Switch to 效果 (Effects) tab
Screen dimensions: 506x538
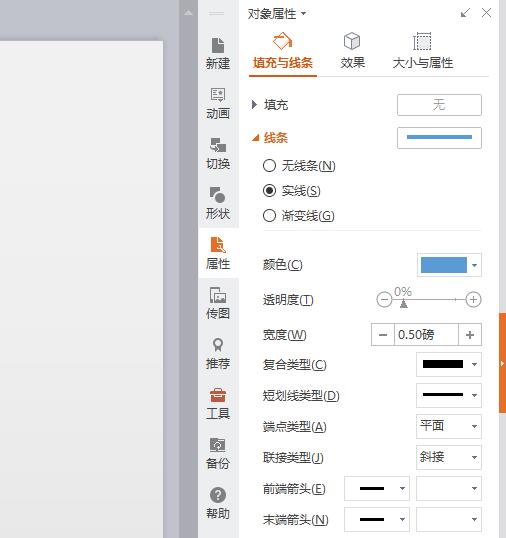pyautogui.click(x=352, y=51)
